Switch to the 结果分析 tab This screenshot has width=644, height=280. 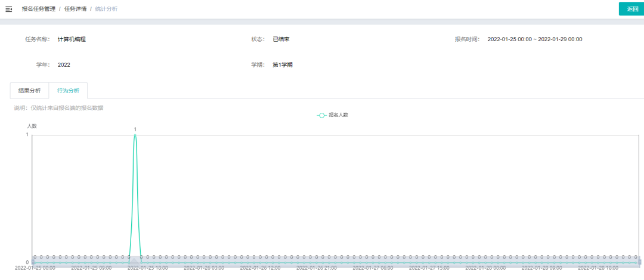pyautogui.click(x=30, y=91)
